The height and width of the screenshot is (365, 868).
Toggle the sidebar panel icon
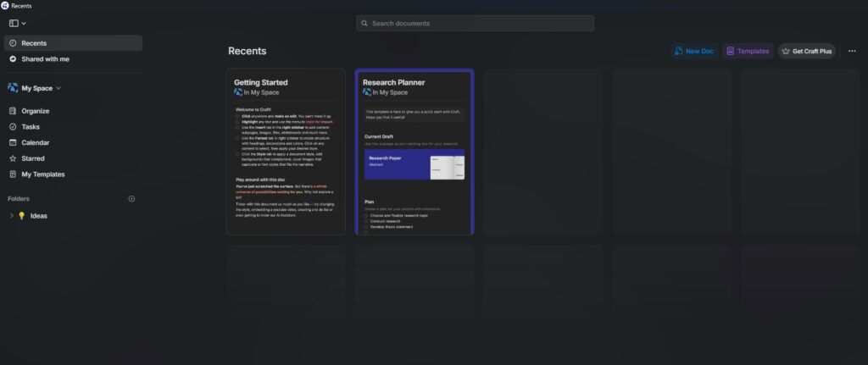coord(14,23)
